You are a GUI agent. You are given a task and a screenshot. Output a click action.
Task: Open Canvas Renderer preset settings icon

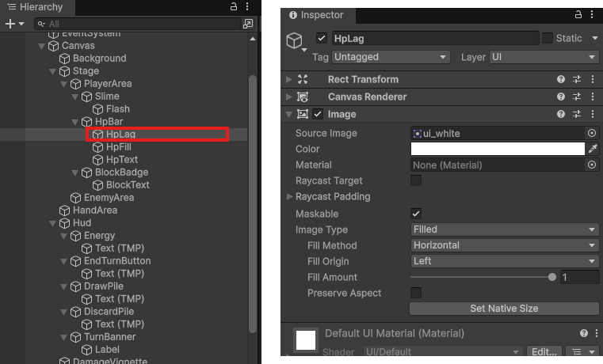click(x=577, y=97)
